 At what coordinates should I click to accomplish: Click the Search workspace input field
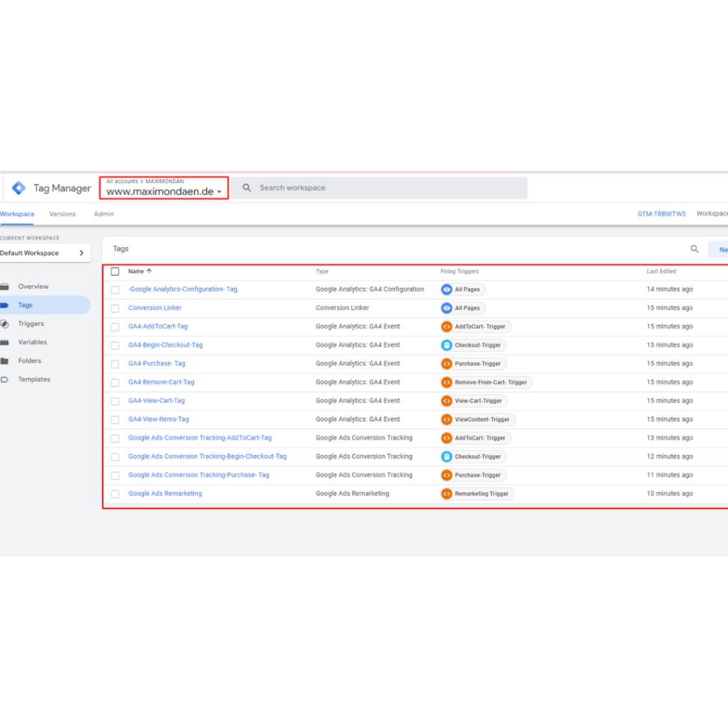click(x=380, y=188)
